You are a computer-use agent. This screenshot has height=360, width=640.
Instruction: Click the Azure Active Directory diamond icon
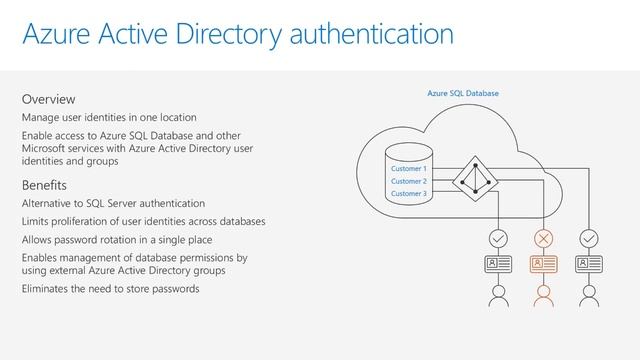coord(475,179)
